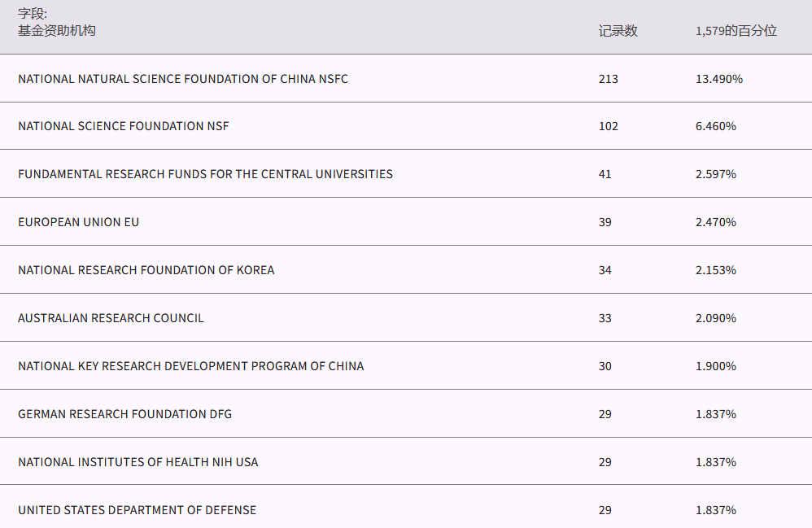Select the National Science Foundation NSF entry
Image resolution: width=812 pixels, height=528 pixels.
point(124,126)
